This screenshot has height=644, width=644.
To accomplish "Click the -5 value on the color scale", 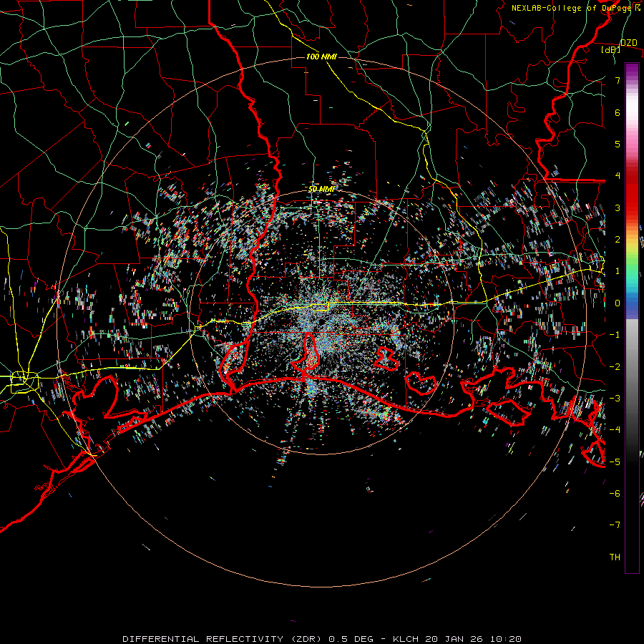I will (615, 462).
